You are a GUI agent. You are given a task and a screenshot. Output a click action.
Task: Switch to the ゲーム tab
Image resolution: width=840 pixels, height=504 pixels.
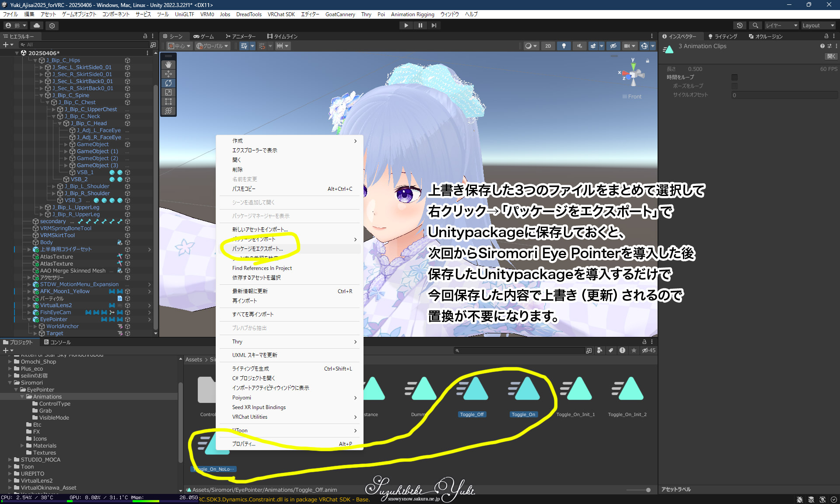click(x=204, y=36)
